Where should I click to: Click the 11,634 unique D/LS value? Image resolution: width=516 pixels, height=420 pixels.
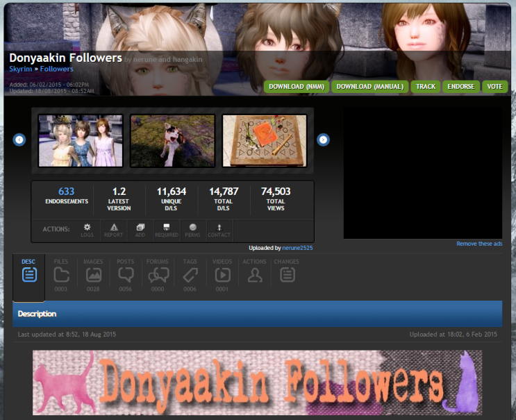point(171,192)
